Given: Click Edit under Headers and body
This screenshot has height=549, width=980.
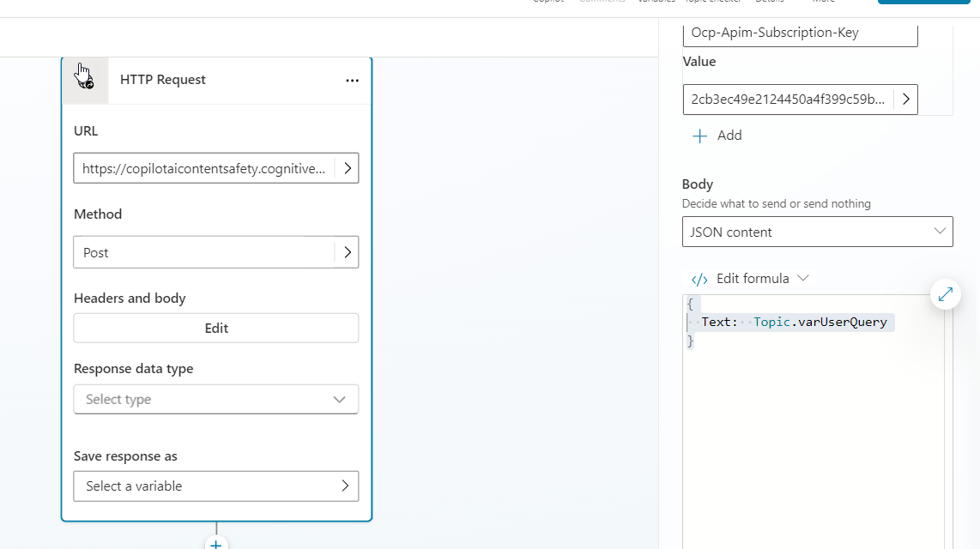Looking at the screenshot, I should tap(216, 328).
